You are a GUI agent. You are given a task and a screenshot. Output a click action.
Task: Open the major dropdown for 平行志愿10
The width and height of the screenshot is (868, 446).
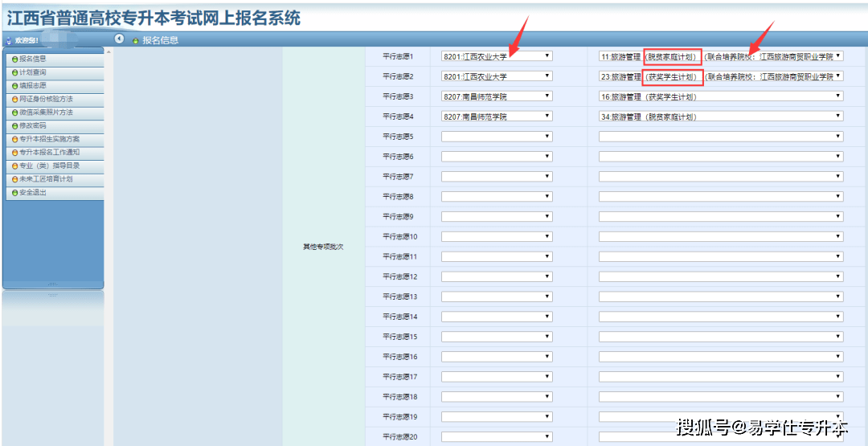coord(721,237)
